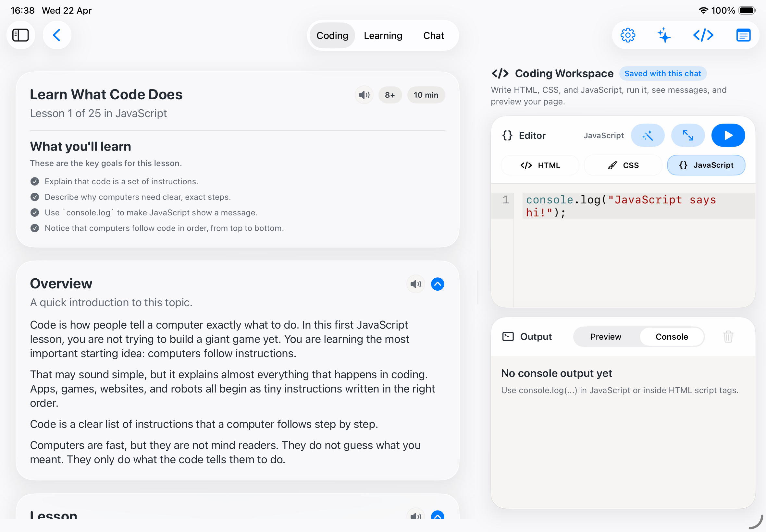Collapse the Overview section
766x532 pixels.
pos(437,284)
